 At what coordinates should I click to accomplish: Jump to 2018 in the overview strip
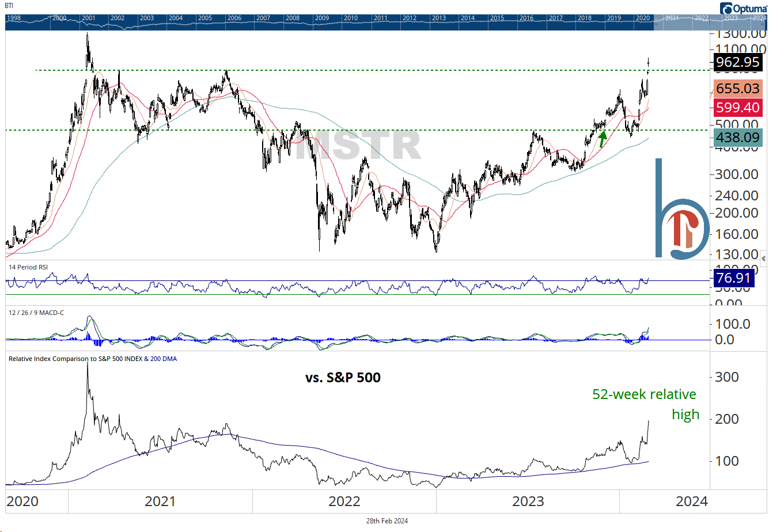coord(585,18)
